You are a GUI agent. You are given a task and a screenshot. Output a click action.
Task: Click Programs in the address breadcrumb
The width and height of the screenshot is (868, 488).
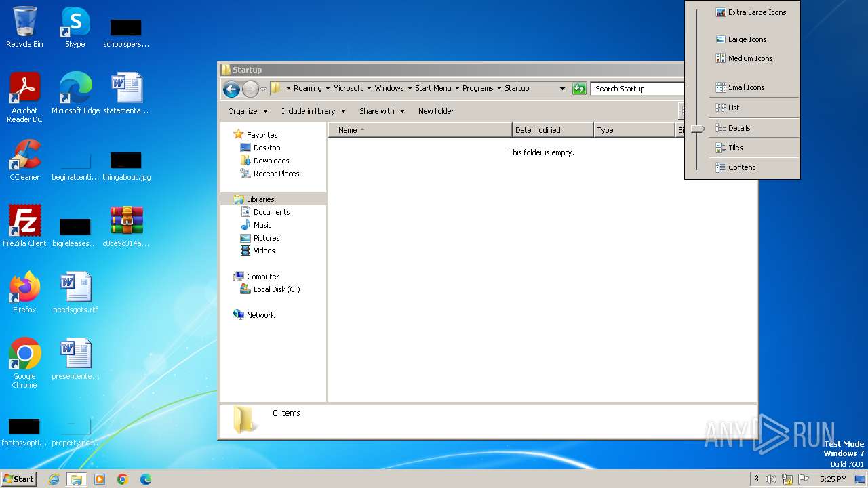[478, 89]
